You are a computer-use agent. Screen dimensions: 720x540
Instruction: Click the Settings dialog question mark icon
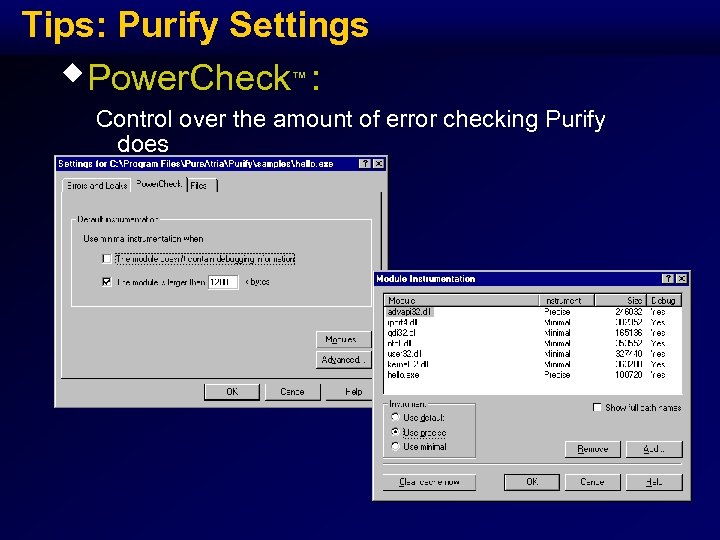365,163
